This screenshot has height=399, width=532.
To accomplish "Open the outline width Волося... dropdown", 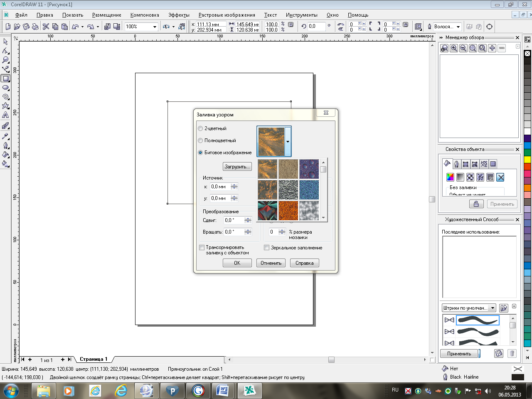I will 458,27.
